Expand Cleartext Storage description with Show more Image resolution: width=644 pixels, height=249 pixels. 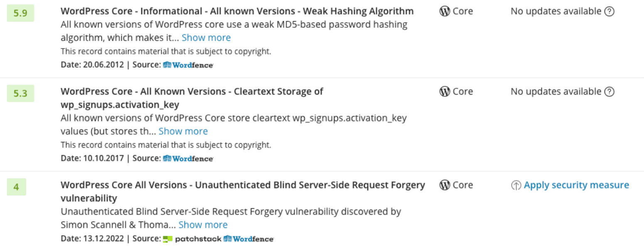click(183, 132)
